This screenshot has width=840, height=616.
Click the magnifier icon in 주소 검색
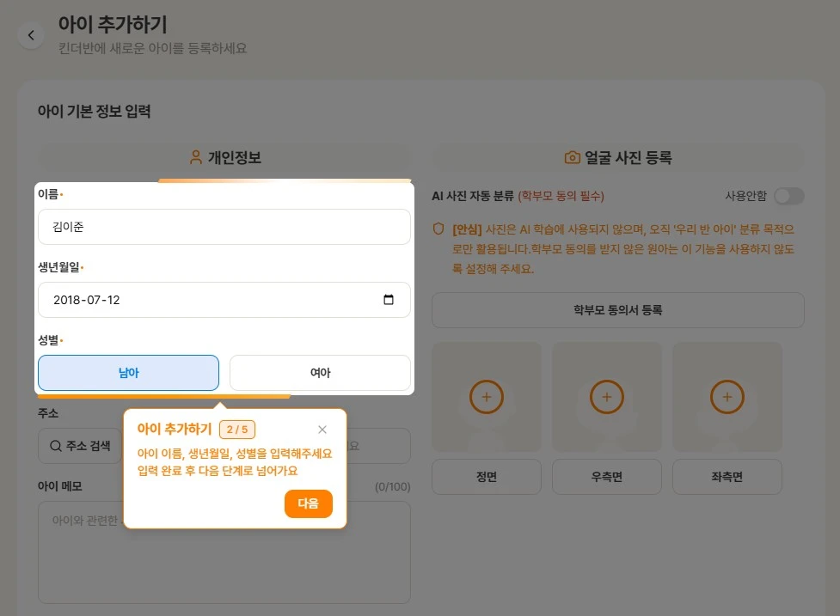coord(56,446)
